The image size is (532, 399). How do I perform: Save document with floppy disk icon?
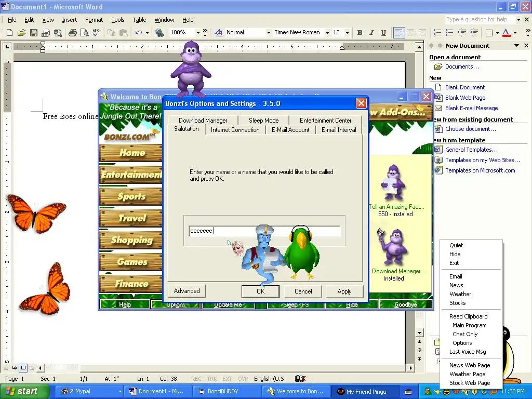(x=34, y=33)
